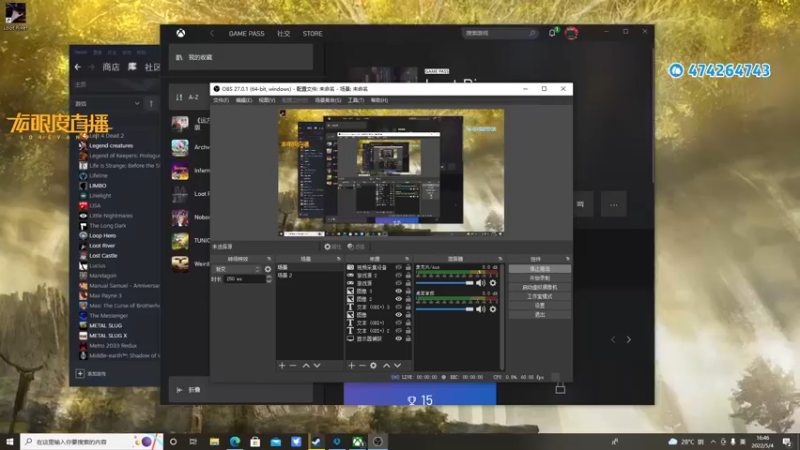The width and height of the screenshot is (800, 450).
Task: Open Steam library 游戏 filter dropdown
Action: [107, 104]
